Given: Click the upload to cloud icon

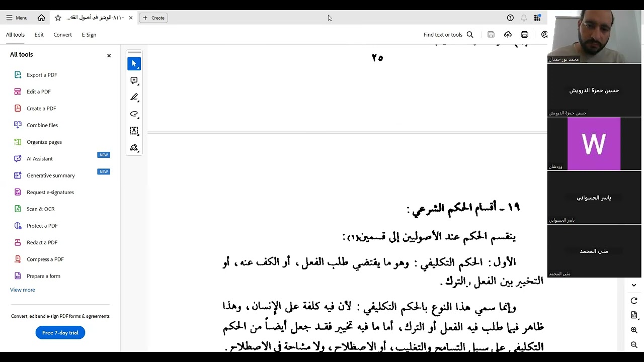Looking at the screenshot, I should [x=508, y=35].
